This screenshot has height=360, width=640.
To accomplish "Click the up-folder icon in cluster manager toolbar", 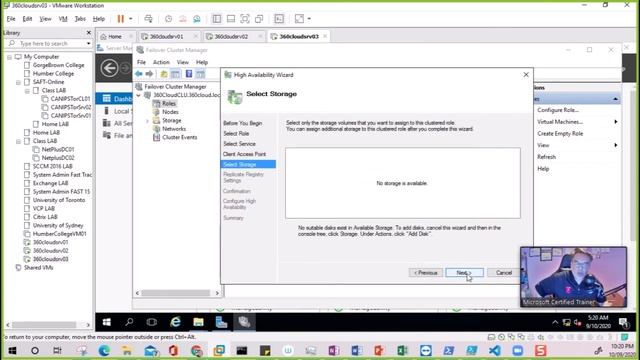I will [164, 74].
